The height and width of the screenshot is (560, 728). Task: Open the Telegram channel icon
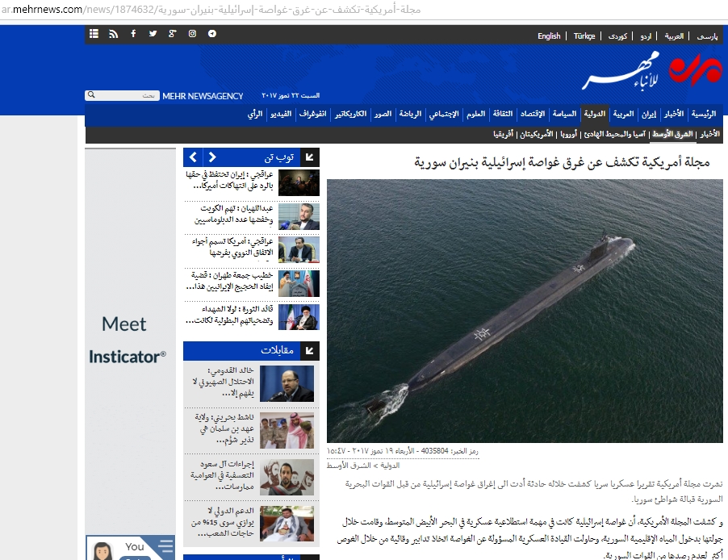point(211,34)
